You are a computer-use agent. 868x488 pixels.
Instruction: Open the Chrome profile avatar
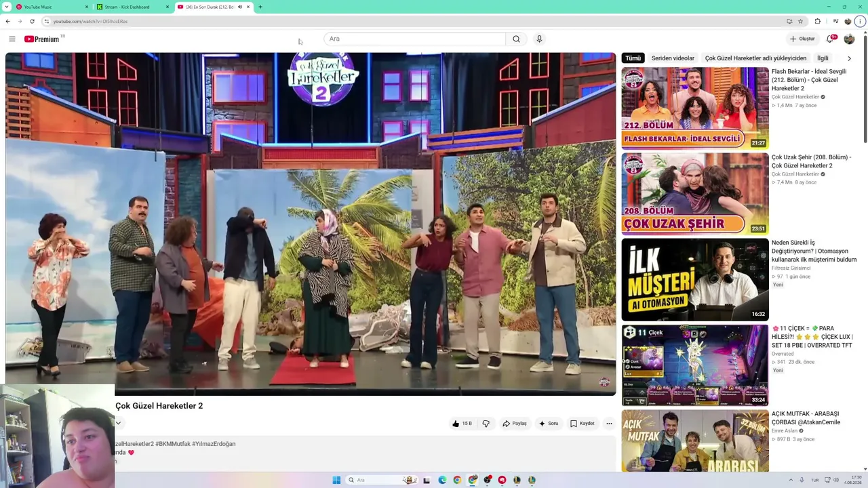pyautogui.click(x=848, y=21)
